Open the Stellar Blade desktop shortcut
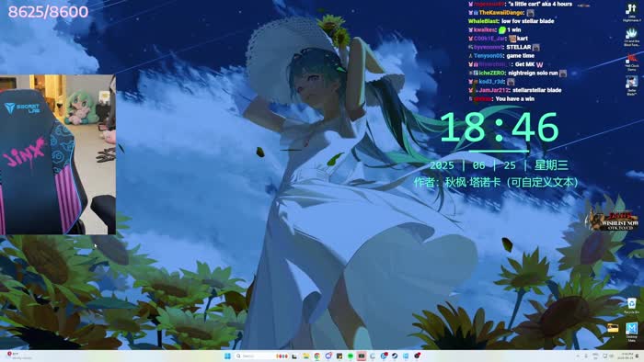 click(x=631, y=86)
